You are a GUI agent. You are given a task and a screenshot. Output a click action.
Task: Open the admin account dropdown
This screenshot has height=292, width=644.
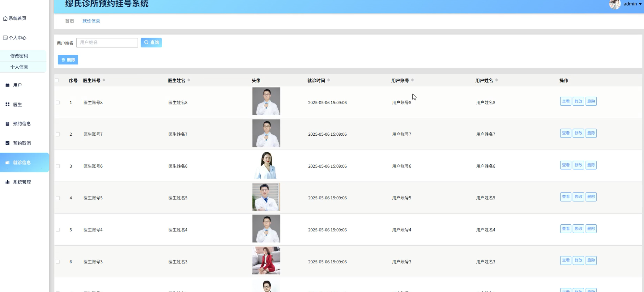coord(633,4)
